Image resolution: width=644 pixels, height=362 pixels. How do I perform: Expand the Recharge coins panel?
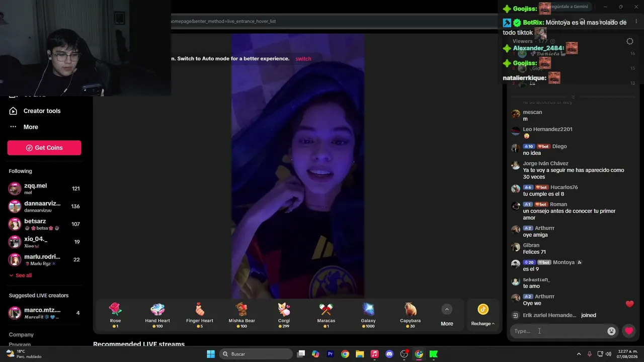tap(483, 315)
